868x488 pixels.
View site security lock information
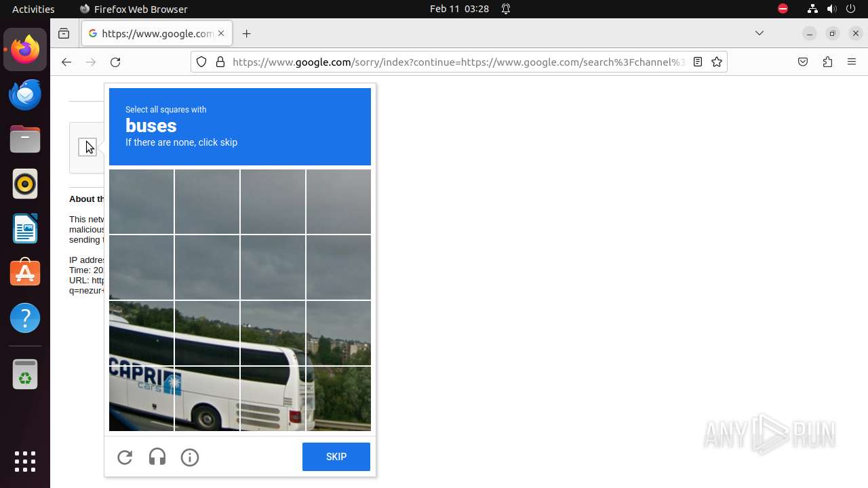click(x=220, y=62)
